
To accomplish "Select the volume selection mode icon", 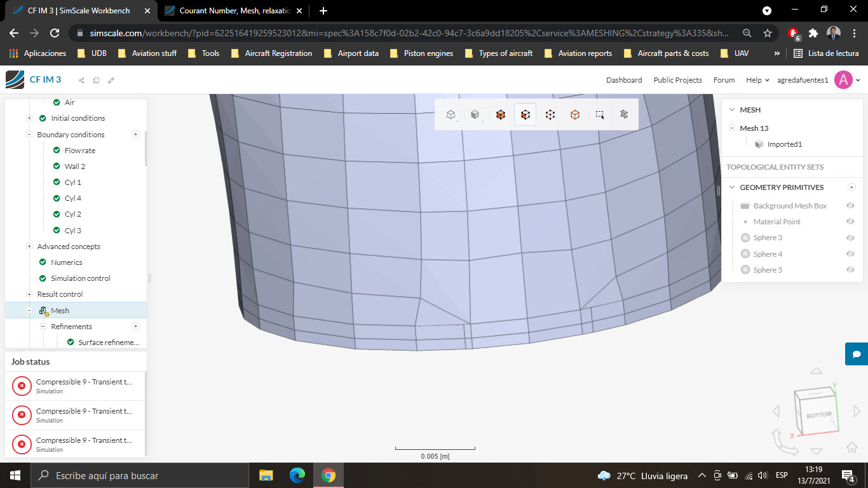I will [501, 115].
